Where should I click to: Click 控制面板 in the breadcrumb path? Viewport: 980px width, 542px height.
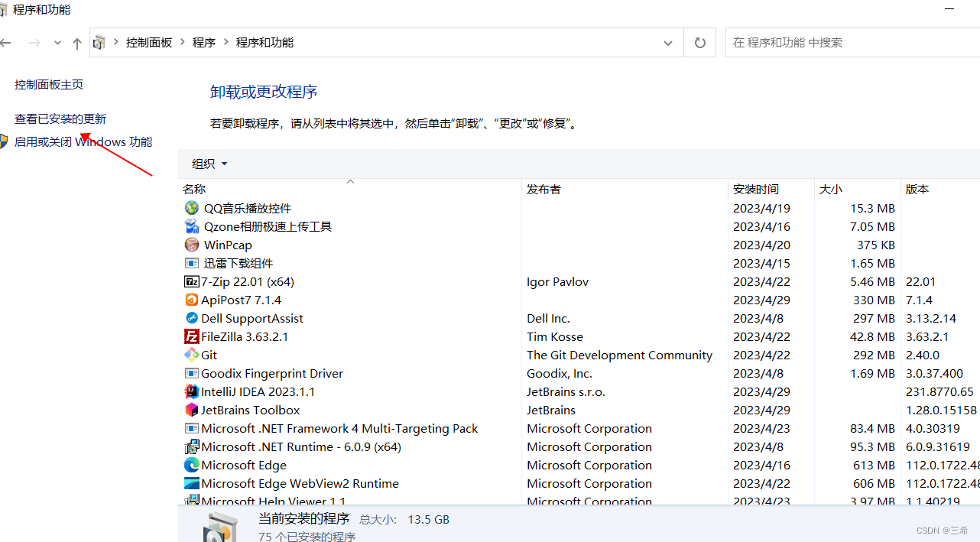pos(149,43)
